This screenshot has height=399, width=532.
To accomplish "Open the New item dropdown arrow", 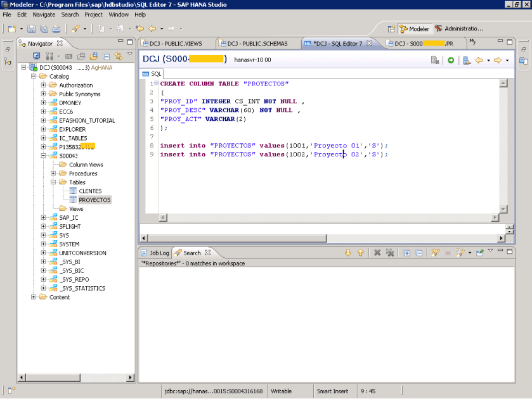I will 21,28.
